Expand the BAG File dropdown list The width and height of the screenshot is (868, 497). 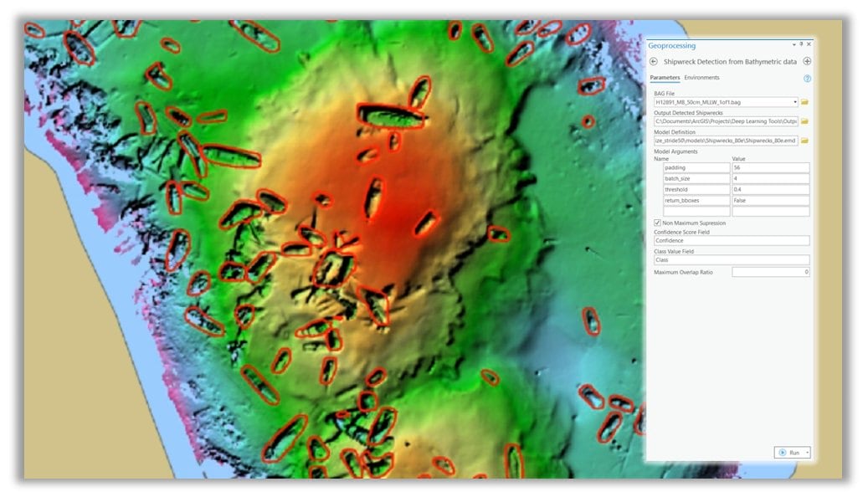pos(795,102)
